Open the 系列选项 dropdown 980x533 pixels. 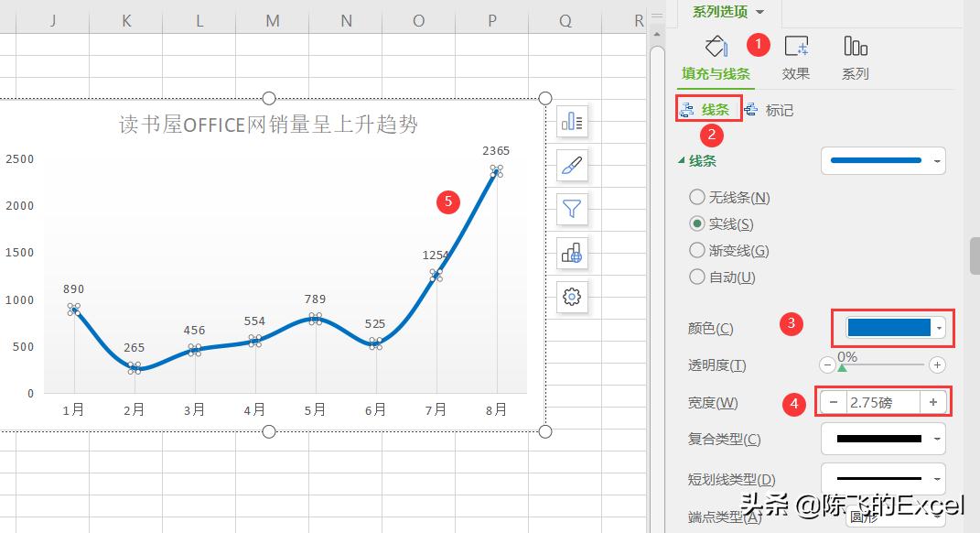(726, 13)
